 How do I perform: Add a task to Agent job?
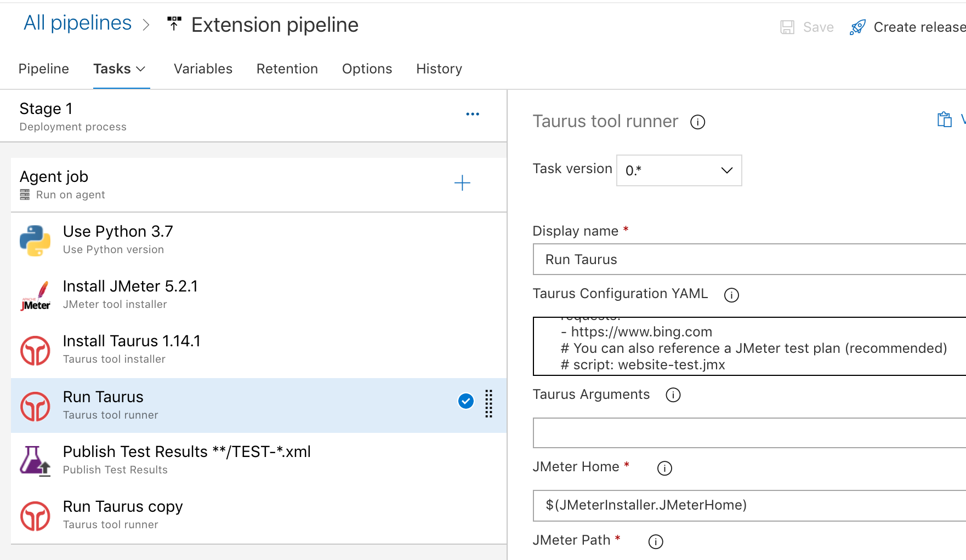click(x=462, y=183)
